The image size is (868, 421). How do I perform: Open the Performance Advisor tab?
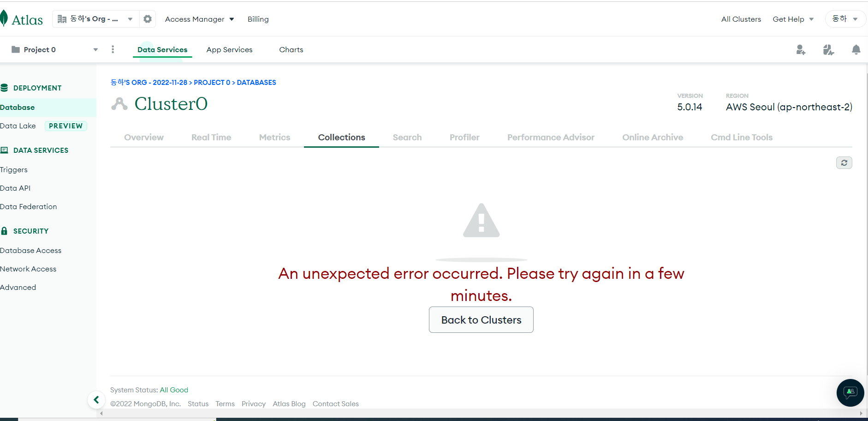[551, 137]
